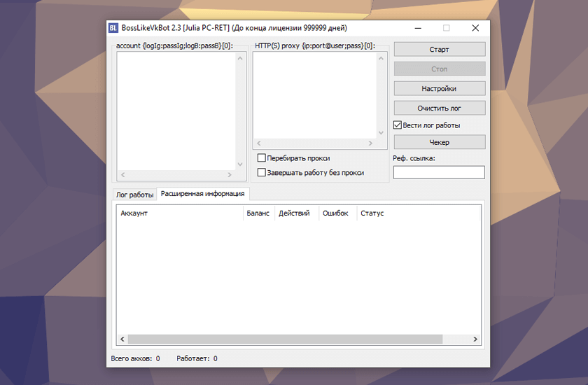
Task: Close the BossLikeVkBot window
Action: pyautogui.click(x=475, y=28)
